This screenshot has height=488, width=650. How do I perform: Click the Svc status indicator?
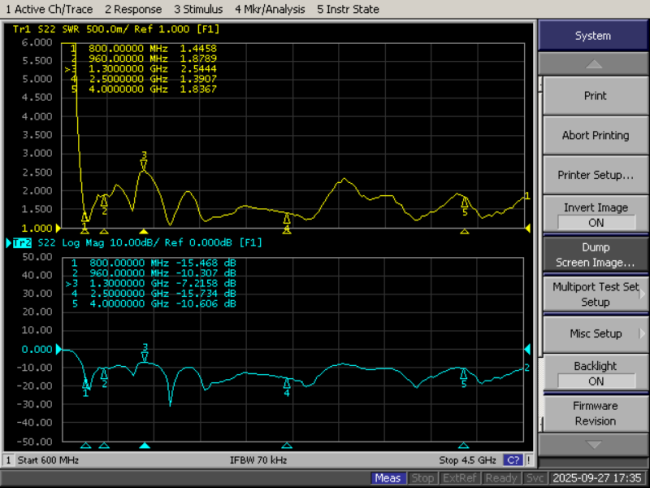[x=535, y=478]
